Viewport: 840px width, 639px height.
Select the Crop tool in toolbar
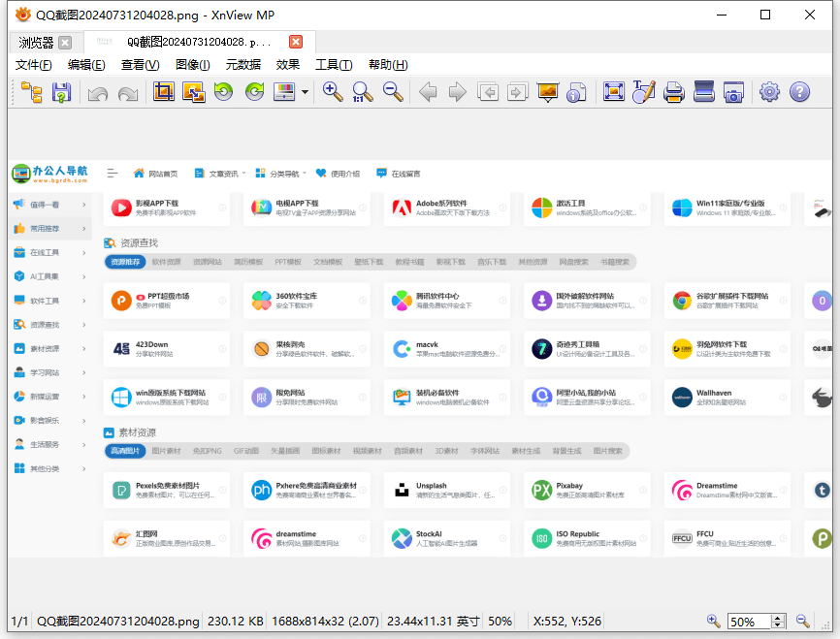tap(164, 92)
